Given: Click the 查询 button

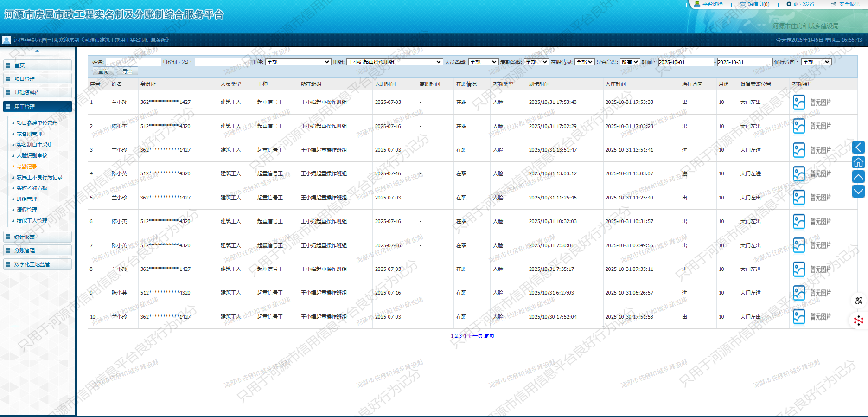Looking at the screenshot, I should 103,71.
